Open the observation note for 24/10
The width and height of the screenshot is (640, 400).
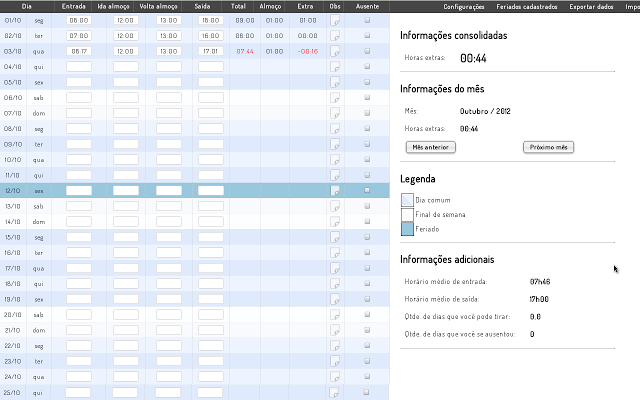[336, 377]
